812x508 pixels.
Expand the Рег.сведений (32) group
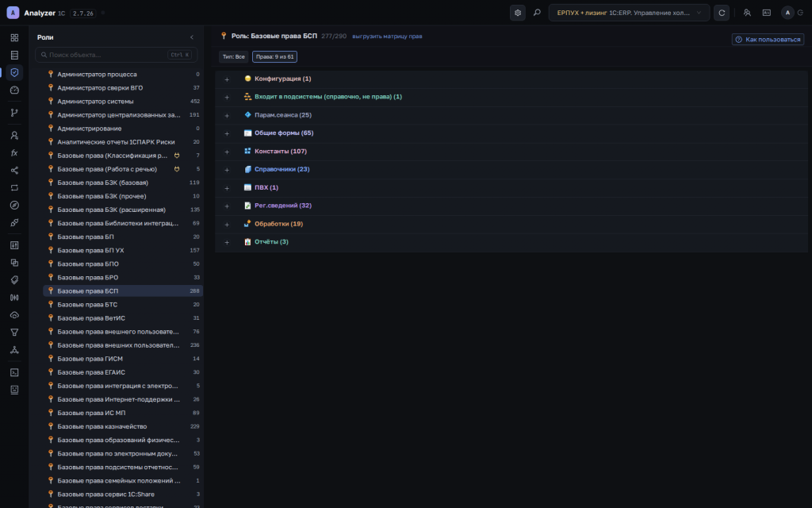[227, 206]
